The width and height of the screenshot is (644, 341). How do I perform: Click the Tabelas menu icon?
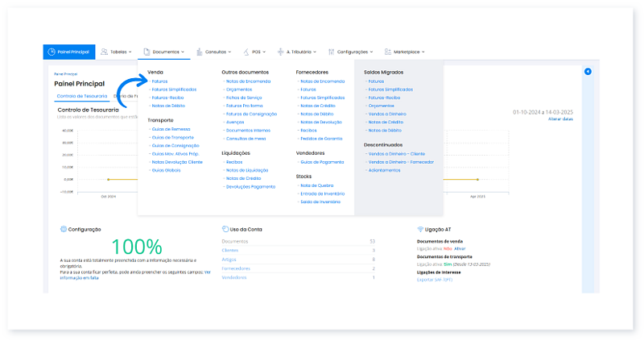point(104,52)
